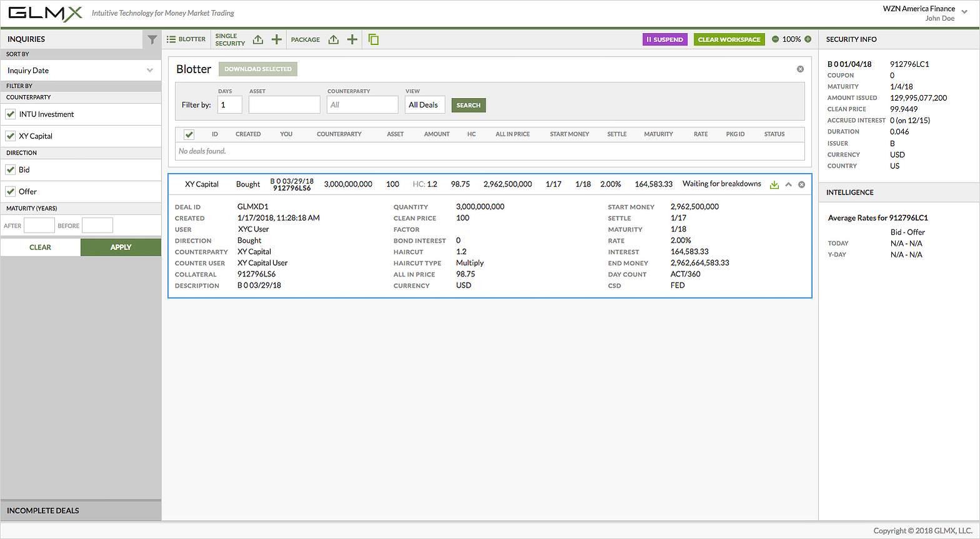Screen dimensions: 980x539
Task: Click the GLMX logo
Action: 46,13
